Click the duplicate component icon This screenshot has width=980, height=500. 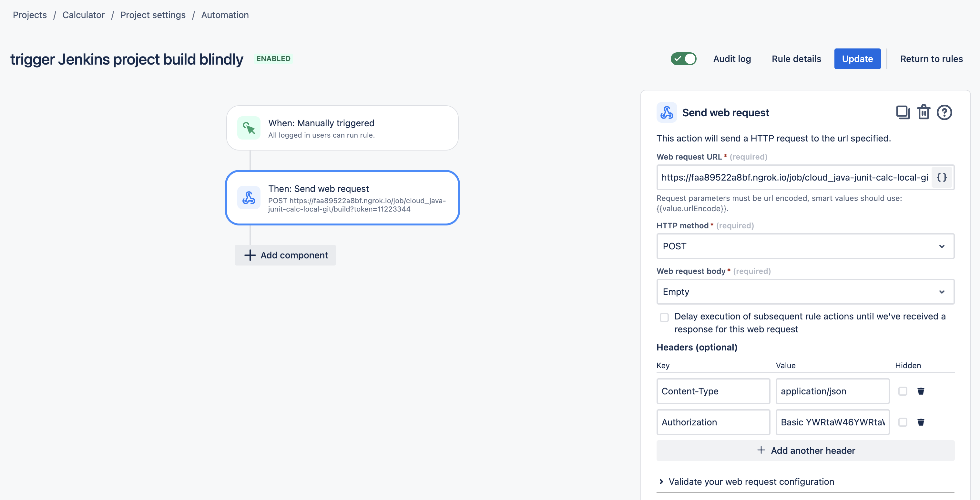[x=903, y=112]
